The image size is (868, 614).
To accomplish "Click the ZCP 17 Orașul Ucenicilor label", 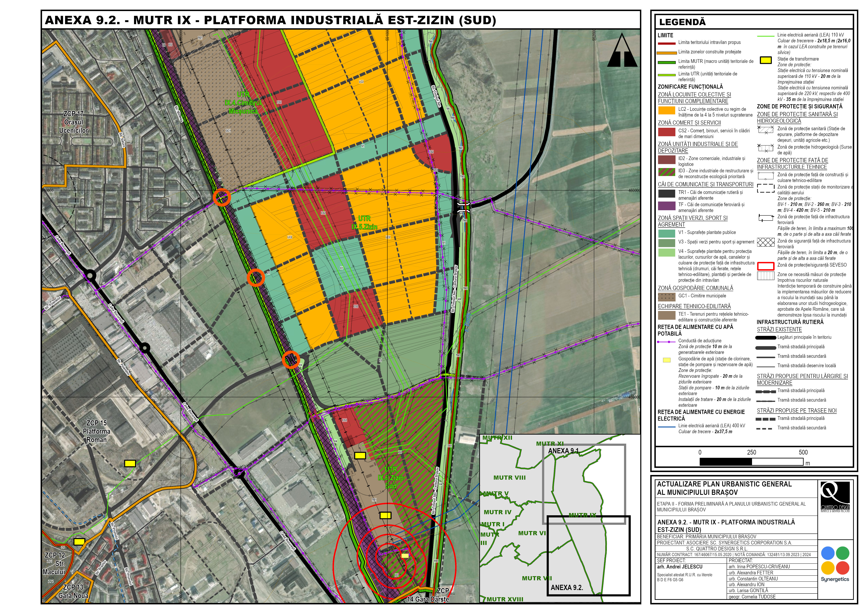I will (73, 122).
